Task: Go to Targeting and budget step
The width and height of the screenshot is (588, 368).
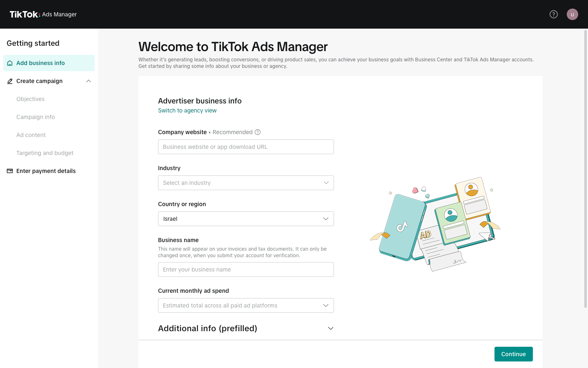Action: pyautogui.click(x=45, y=153)
